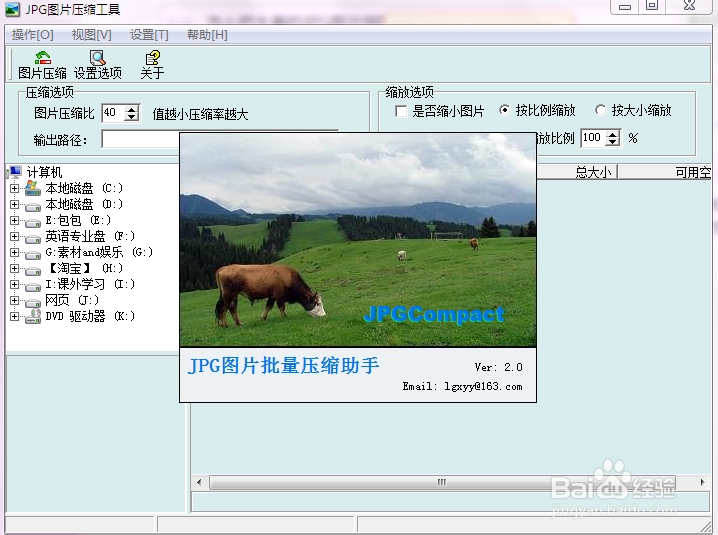Click the app icon in title bar
This screenshot has height=535, width=718.
coord(12,9)
